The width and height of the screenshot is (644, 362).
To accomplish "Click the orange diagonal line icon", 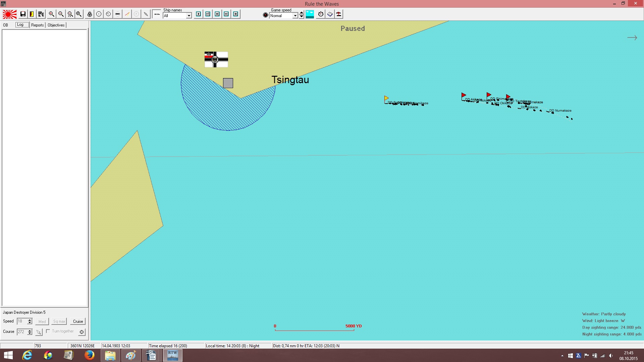I will (x=127, y=14).
